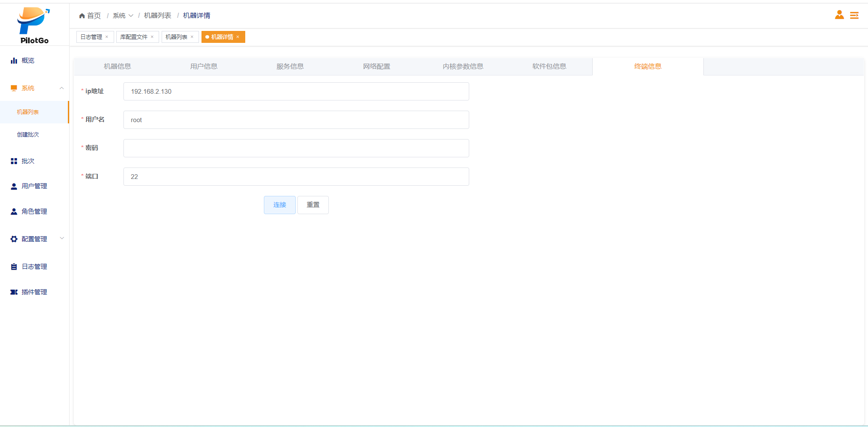The width and height of the screenshot is (868, 427).
Task: Open 批次 in the sidebar
Action: (x=28, y=161)
